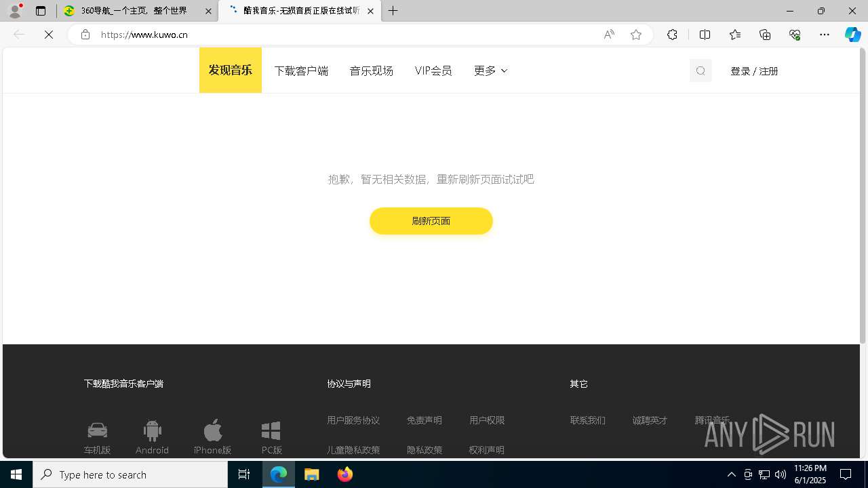Open the volume control icon
The image size is (868, 488).
(x=781, y=474)
